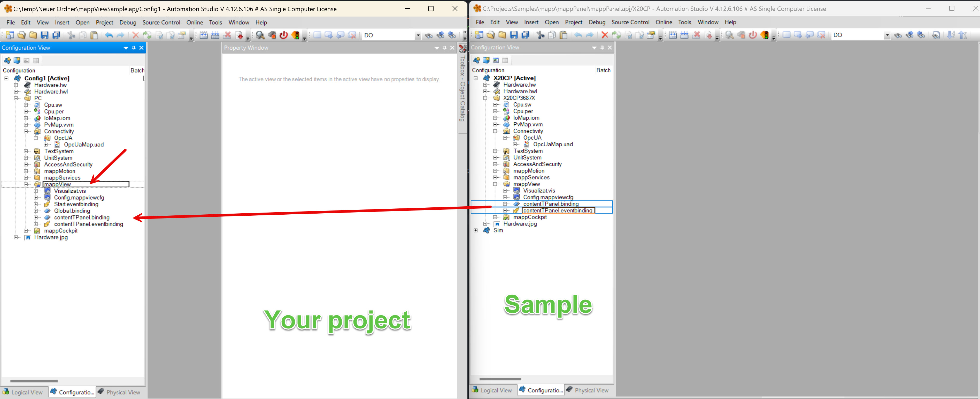The height and width of the screenshot is (399, 980).
Task: Click red X delete icon in right toolbar
Action: (605, 35)
